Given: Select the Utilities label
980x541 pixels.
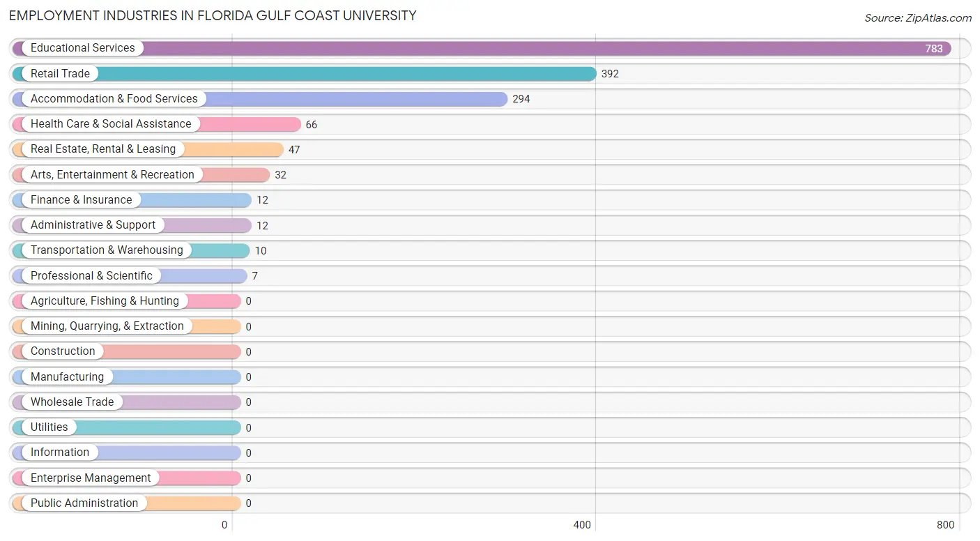Looking at the screenshot, I should (x=49, y=427).
